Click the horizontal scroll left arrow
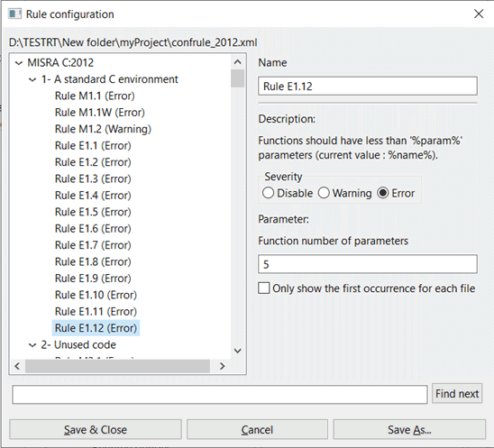 click(x=17, y=366)
